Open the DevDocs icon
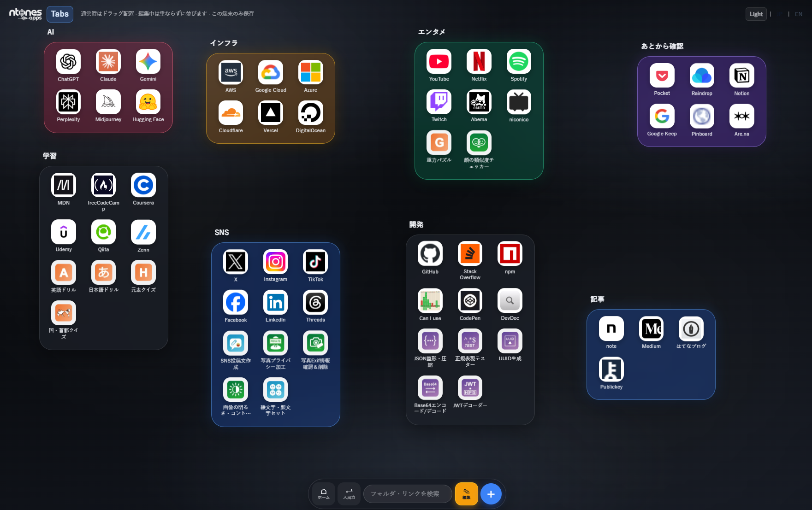This screenshot has width=812, height=510. pyautogui.click(x=510, y=301)
